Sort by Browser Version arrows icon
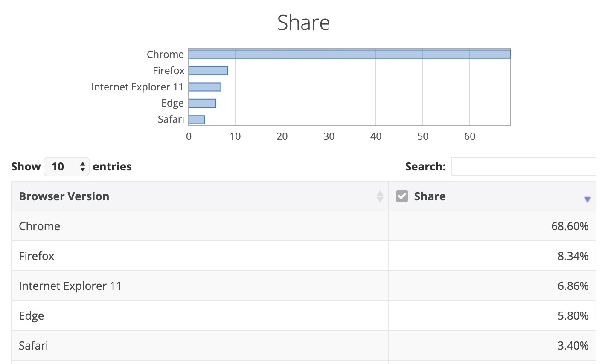The image size is (605, 364). (380, 196)
